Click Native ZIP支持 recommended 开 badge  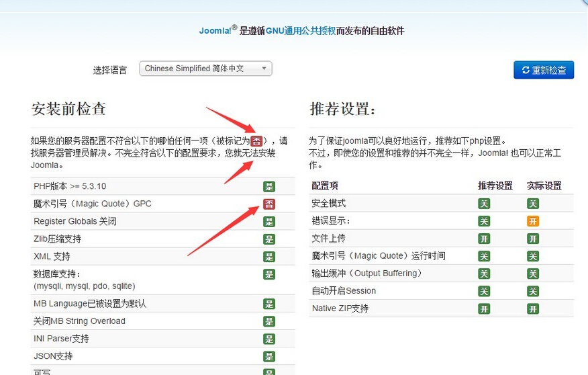coord(484,309)
